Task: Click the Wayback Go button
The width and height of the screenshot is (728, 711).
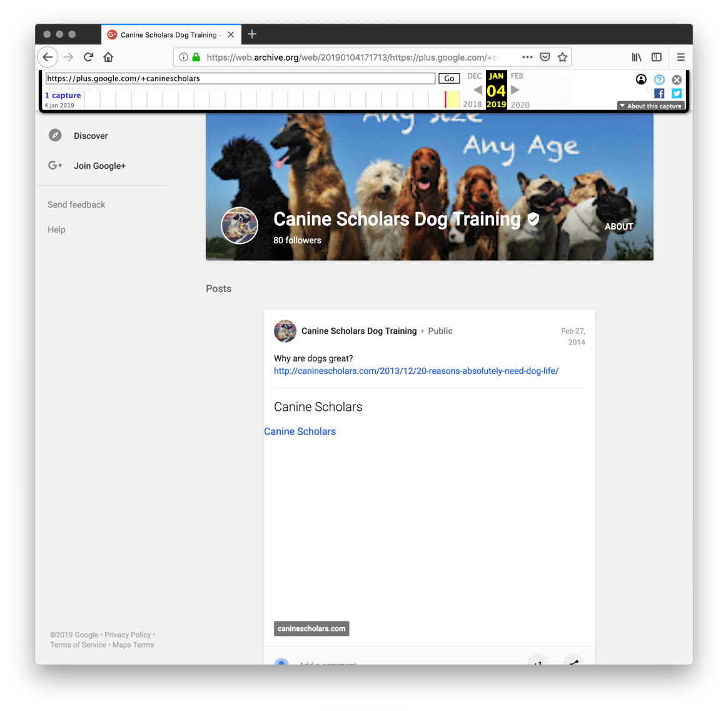Action: [449, 78]
